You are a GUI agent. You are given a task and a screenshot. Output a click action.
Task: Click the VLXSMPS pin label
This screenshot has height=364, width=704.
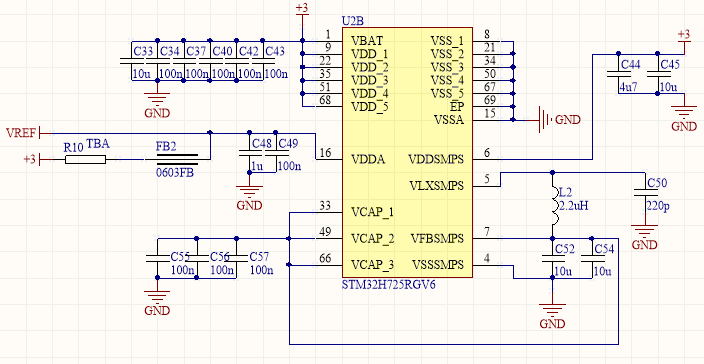[436, 185]
